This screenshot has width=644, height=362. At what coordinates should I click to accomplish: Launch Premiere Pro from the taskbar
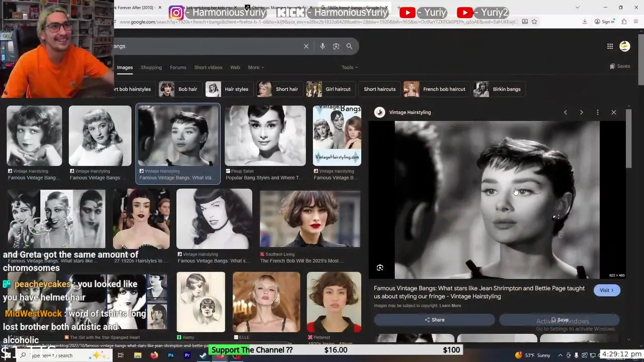coord(187,355)
